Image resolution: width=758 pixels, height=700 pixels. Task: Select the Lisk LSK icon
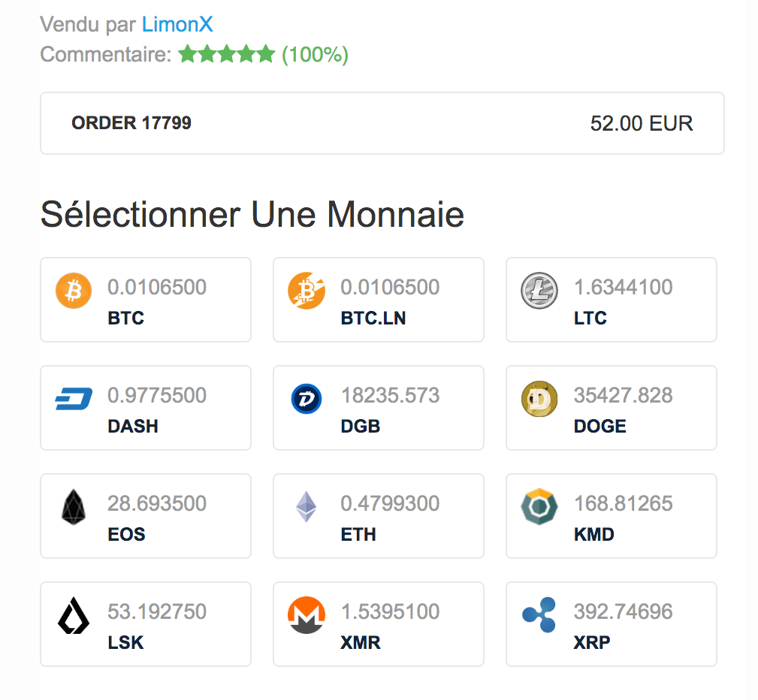tap(74, 615)
